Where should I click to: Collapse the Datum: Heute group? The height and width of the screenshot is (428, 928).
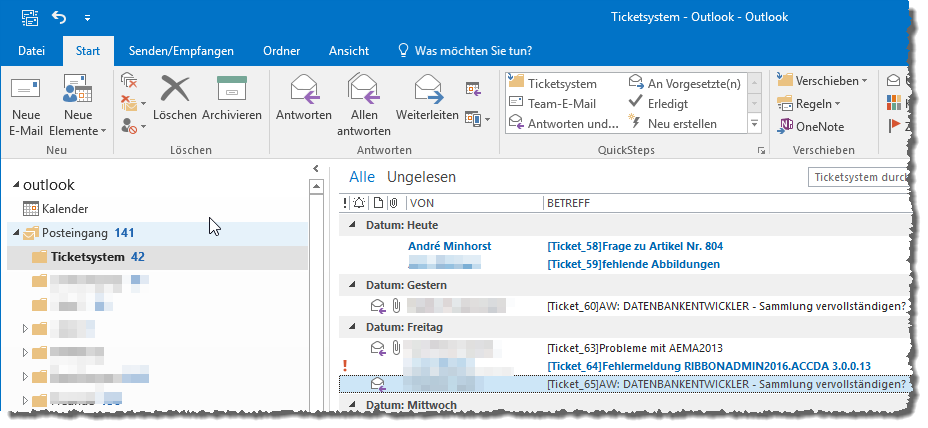353,226
